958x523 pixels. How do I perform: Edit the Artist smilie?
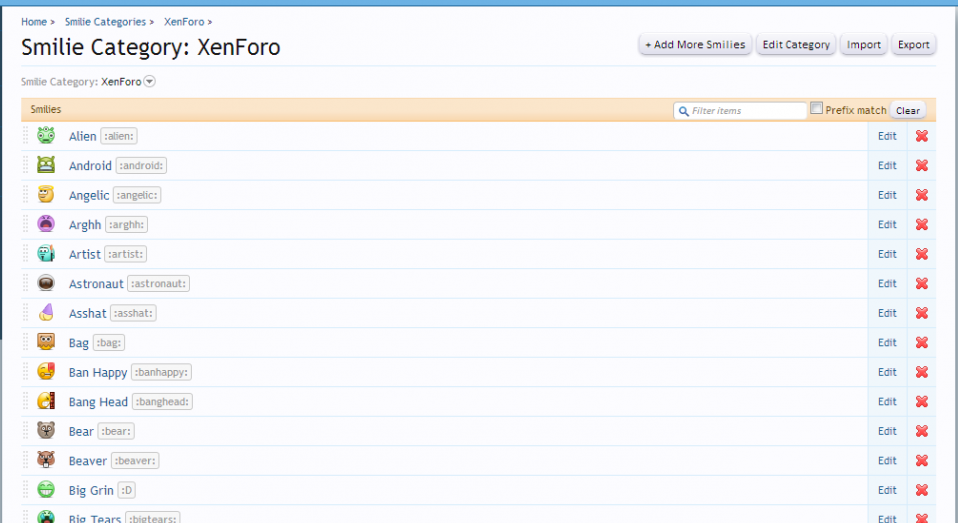(887, 254)
